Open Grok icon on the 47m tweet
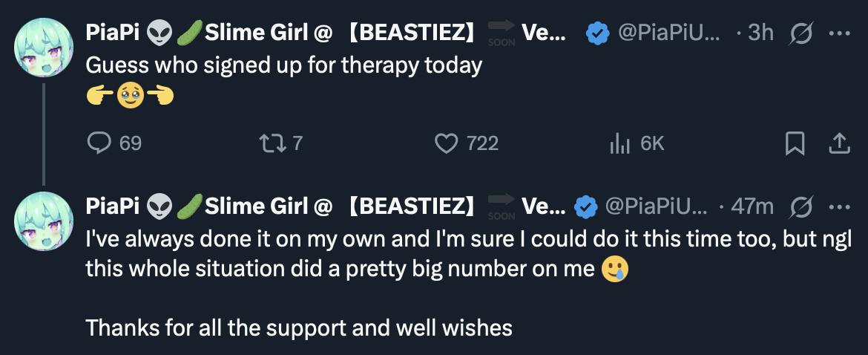The image size is (868, 355). point(801,206)
